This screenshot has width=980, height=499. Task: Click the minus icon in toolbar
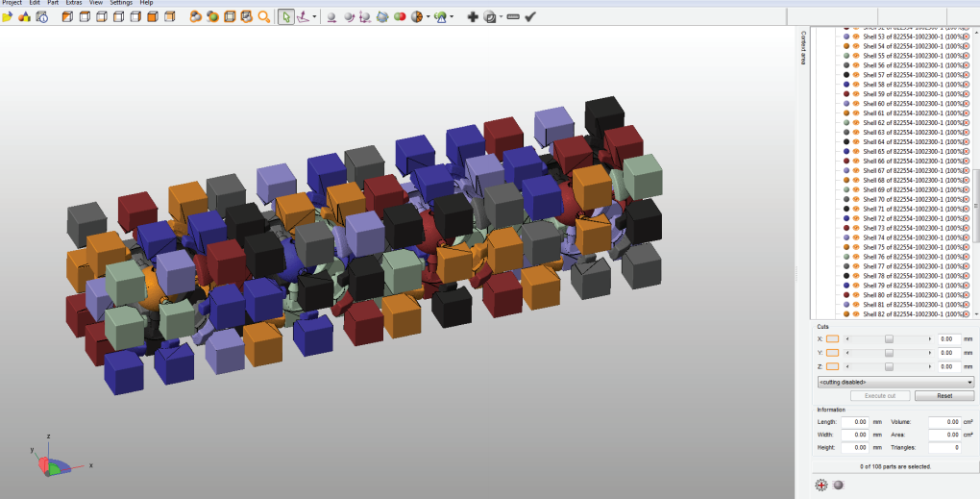(x=513, y=16)
